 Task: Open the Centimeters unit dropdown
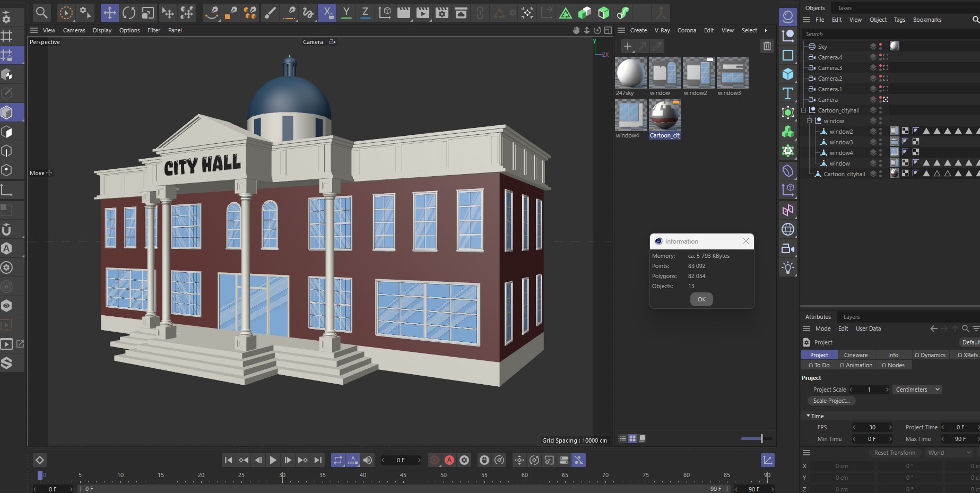(917, 390)
